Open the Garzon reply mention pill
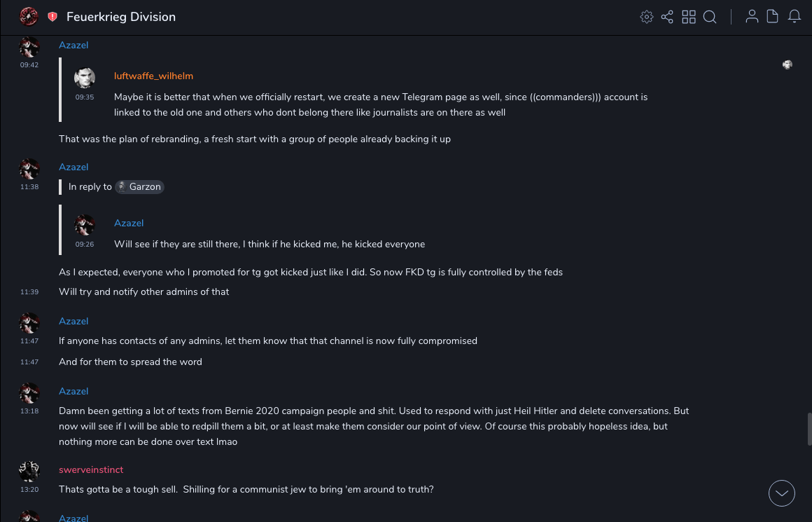This screenshot has width=812, height=522. click(x=140, y=187)
